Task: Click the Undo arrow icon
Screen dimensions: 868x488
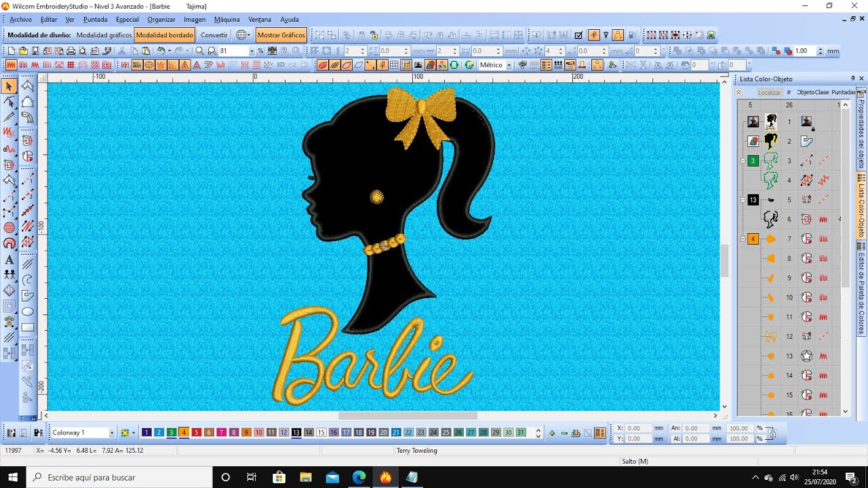Action: [161, 51]
